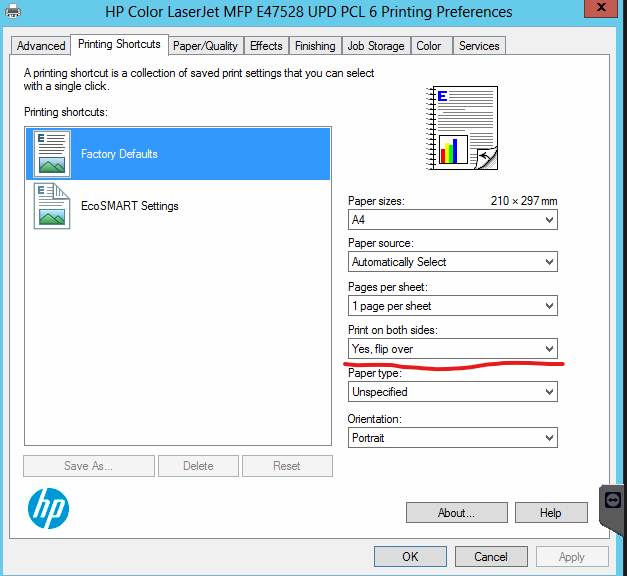Open the Paper source dropdown
Image resolution: width=627 pixels, height=576 pixels.
pos(453,262)
